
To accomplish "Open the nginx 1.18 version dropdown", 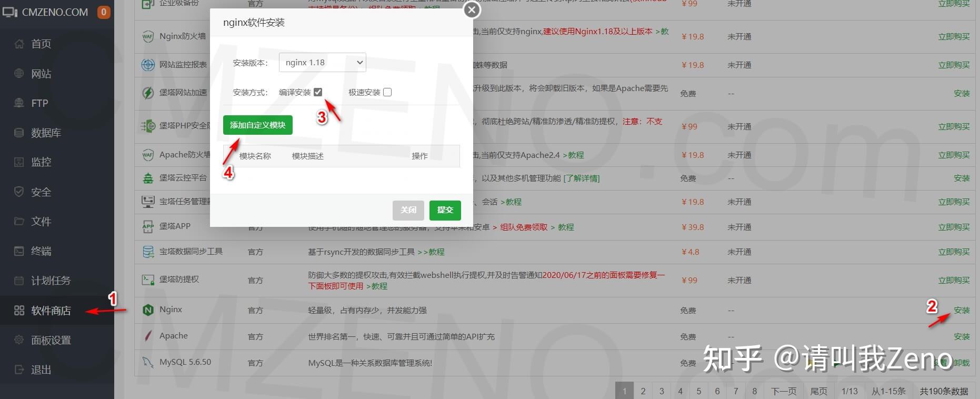I will click(322, 62).
